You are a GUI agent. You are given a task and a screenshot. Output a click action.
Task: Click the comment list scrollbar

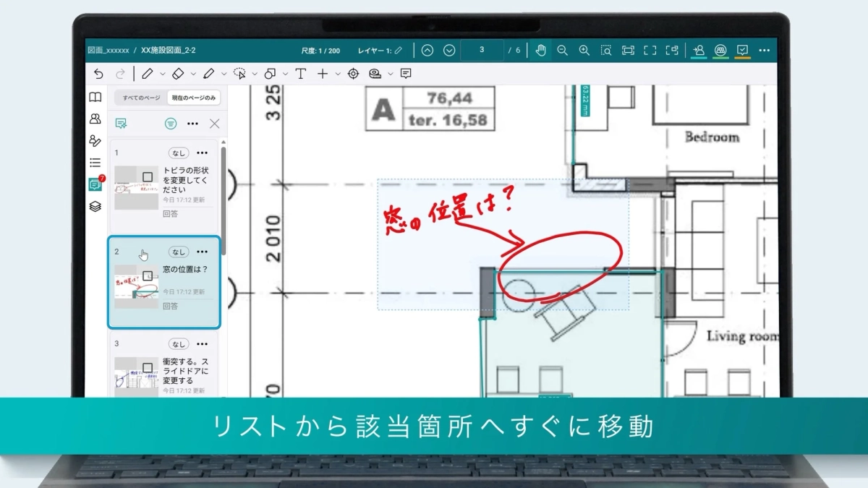[x=224, y=200]
